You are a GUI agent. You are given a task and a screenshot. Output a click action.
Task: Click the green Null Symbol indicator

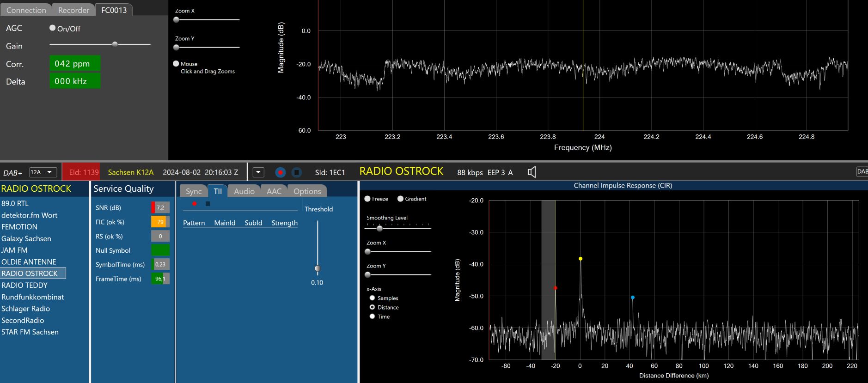[x=160, y=250]
